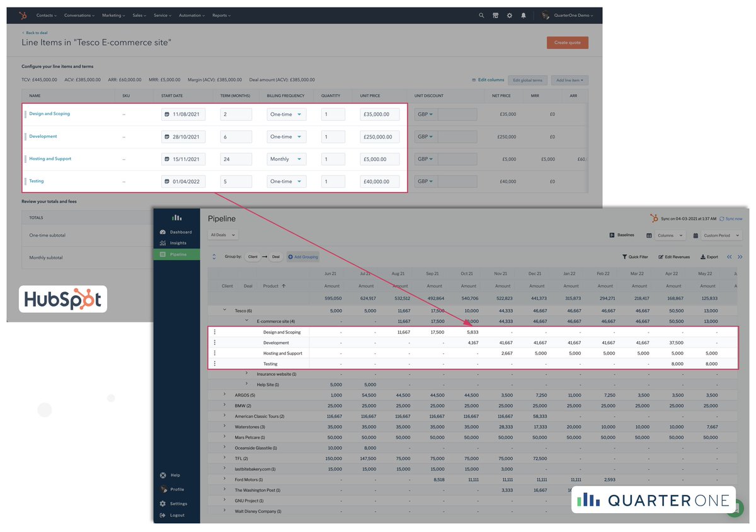The height and width of the screenshot is (532, 756).
Task: Click the term field showing 24 months
Action: tap(236, 159)
